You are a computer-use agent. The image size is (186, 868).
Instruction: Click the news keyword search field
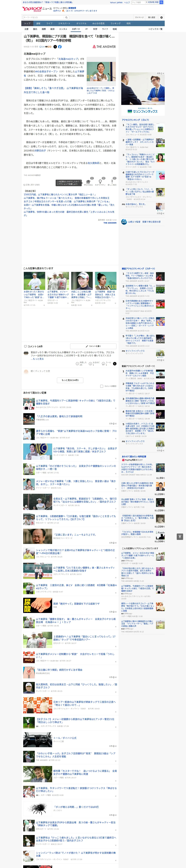pyautogui.click(x=44, y=17)
